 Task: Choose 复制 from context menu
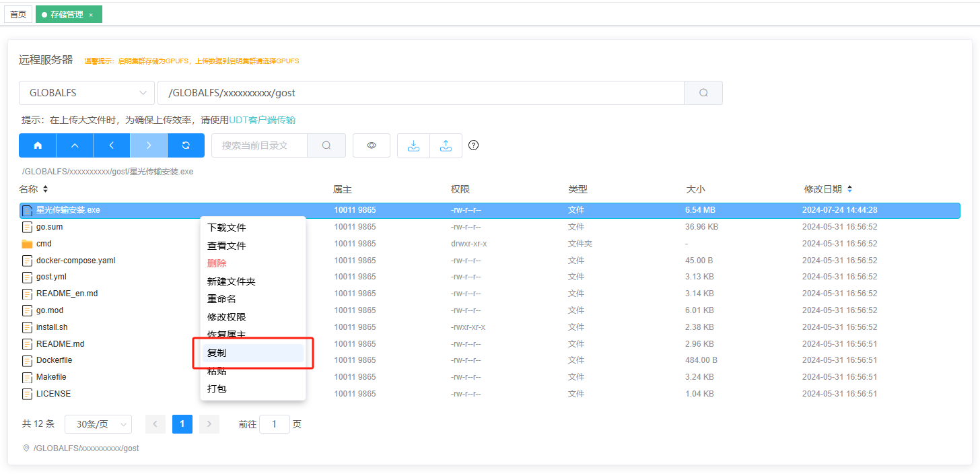[253, 353]
